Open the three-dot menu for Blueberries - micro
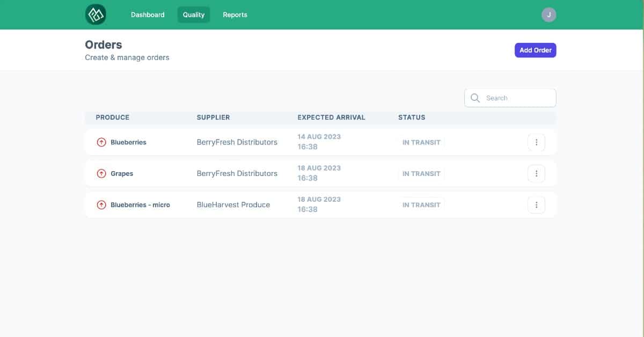 point(536,204)
